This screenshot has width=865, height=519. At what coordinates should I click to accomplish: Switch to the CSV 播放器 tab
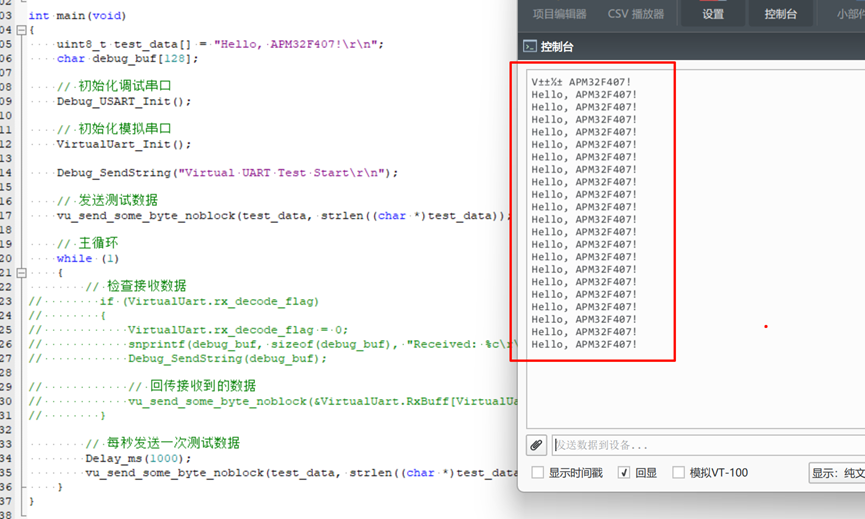pos(636,14)
